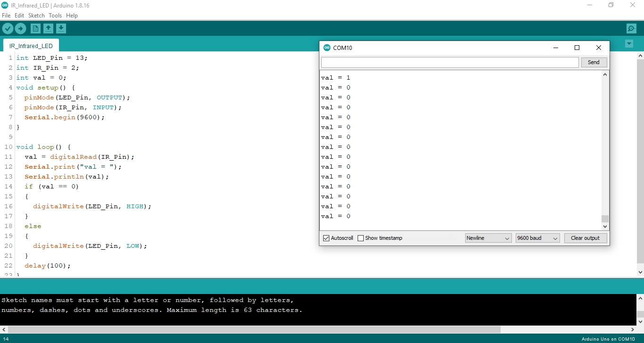
Task: Save the sketch with the Save icon
Action: (x=61, y=29)
